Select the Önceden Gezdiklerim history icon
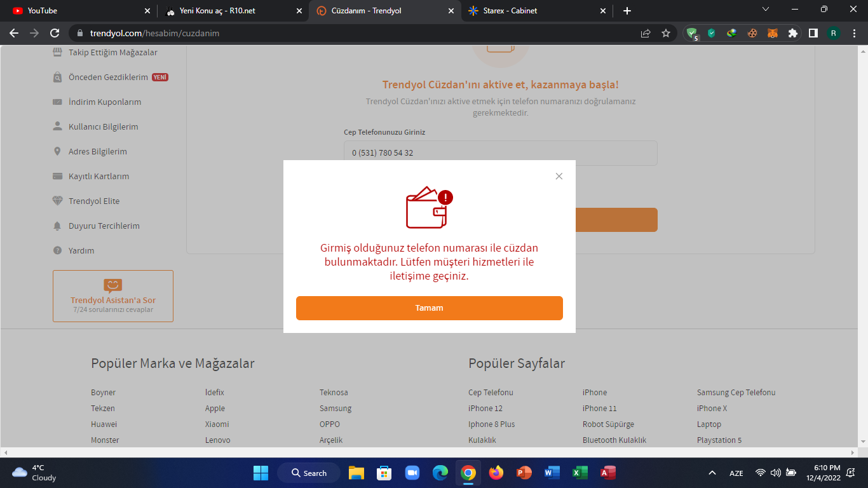 click(x=57, y=77)
